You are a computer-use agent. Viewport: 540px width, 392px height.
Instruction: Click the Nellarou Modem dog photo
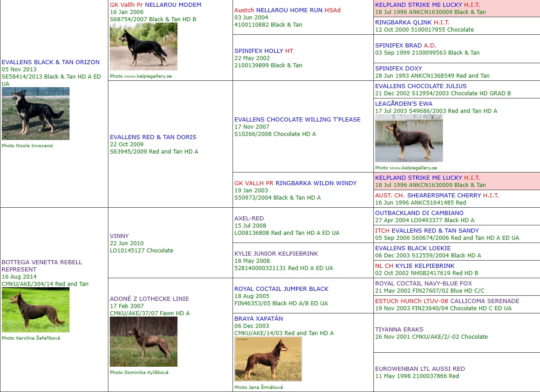coord(143,47)
